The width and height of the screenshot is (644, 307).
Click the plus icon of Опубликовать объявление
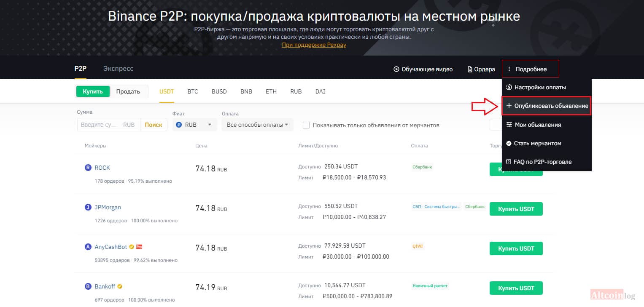point(509,106)
